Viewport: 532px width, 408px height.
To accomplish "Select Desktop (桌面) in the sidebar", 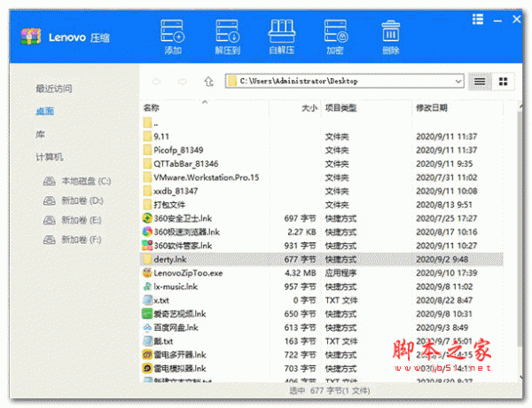I will [x=45, y=112].
